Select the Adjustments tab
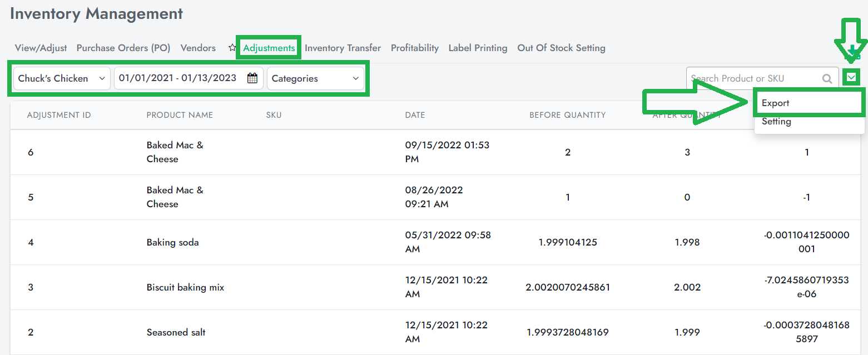Screen dimensions: 868x355 coord(269,48)
